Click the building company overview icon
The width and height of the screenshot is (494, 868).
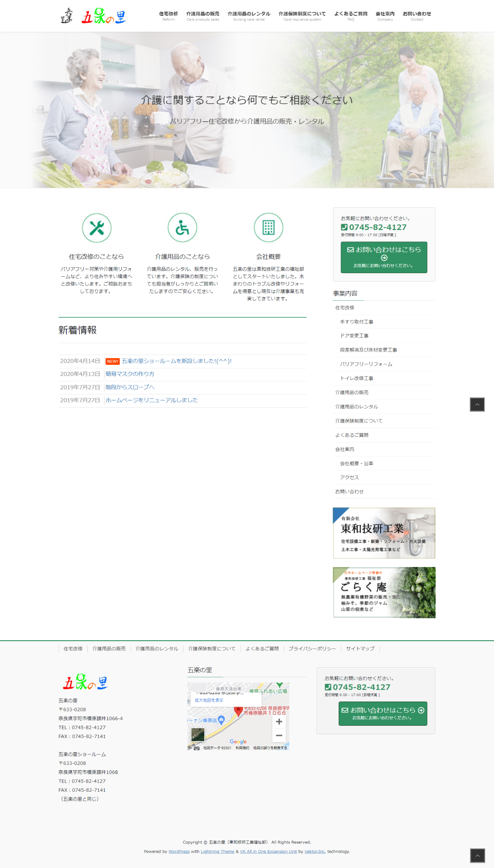click(268, 228)
